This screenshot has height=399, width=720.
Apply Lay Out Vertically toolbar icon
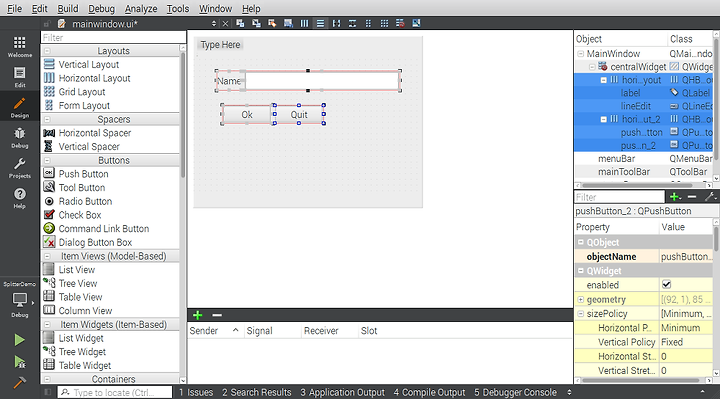[321, 23]
